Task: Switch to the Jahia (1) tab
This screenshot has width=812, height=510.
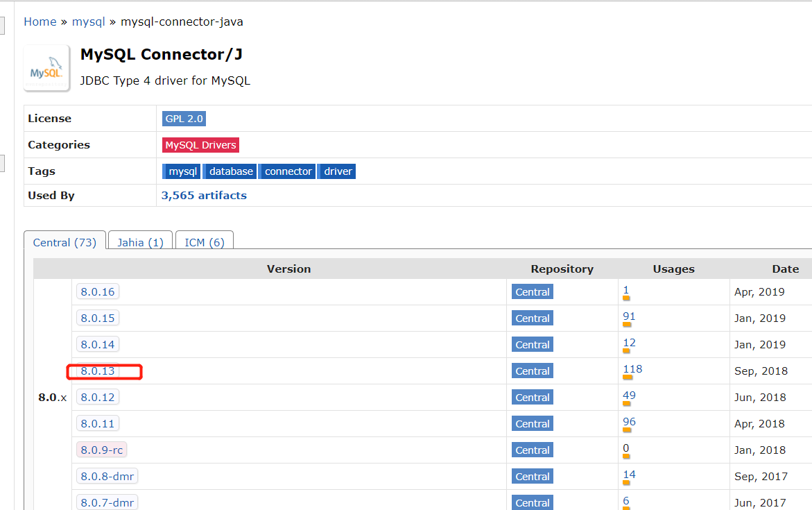Action: [x=140, y=242]
